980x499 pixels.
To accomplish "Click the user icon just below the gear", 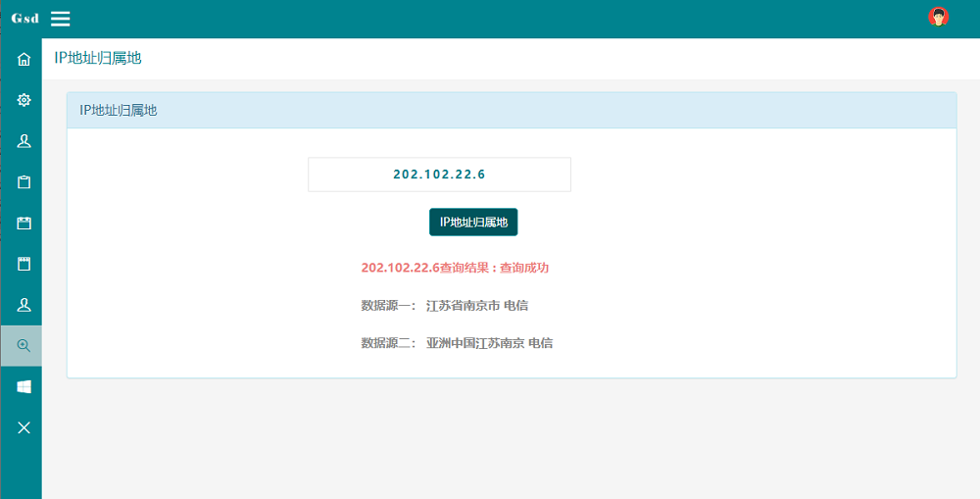I will [24, 141].
